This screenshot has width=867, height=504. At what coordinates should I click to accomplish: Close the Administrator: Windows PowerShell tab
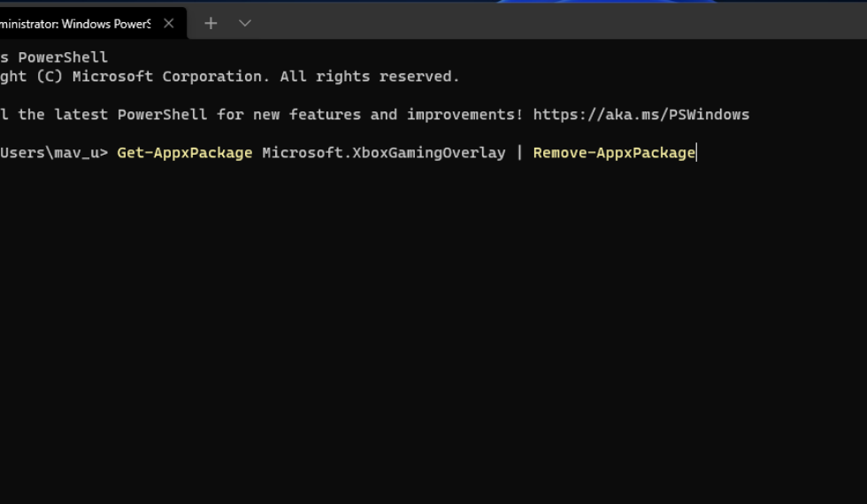[168, 24]
